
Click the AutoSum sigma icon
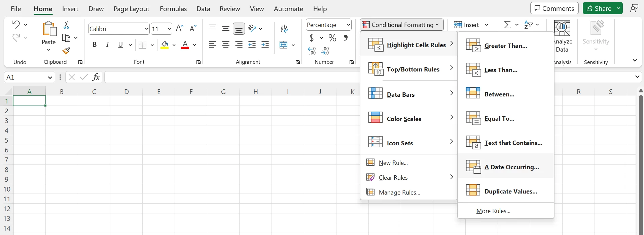tap(507, 25)
